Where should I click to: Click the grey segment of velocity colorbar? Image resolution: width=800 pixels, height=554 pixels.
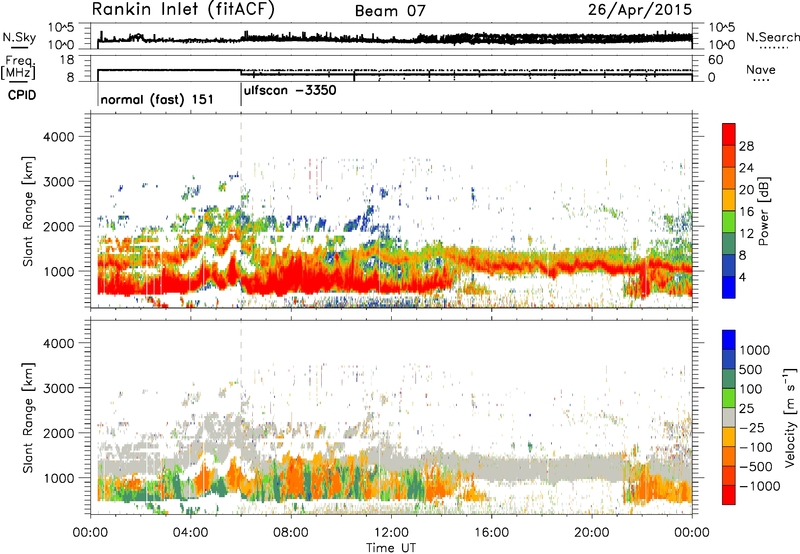pyautogui.click(x=729, y=418)
